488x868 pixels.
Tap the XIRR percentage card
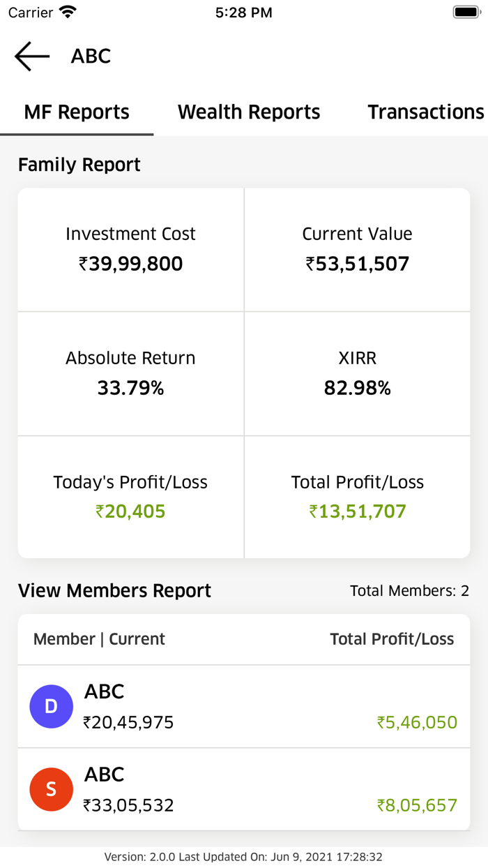(x=357, y=373)
